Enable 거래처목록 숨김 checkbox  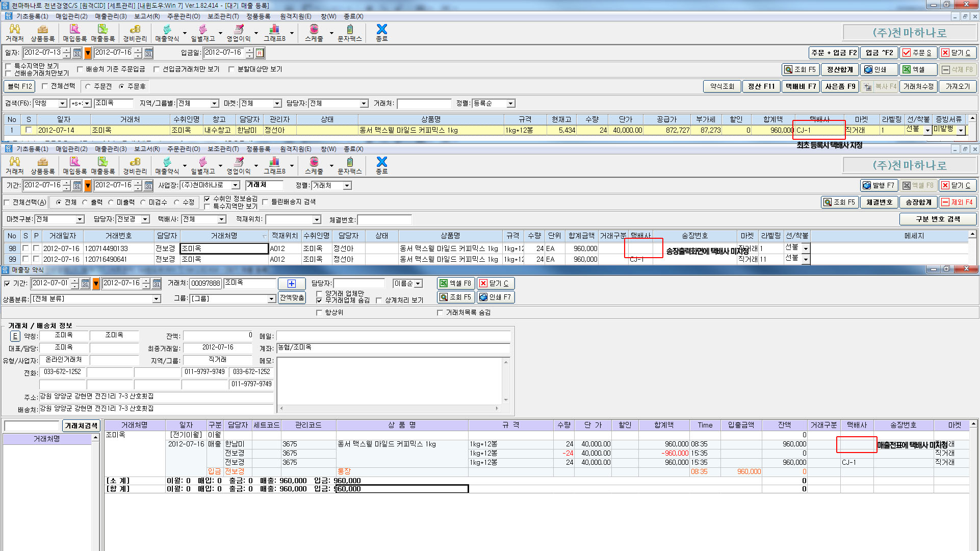(440, 312)
